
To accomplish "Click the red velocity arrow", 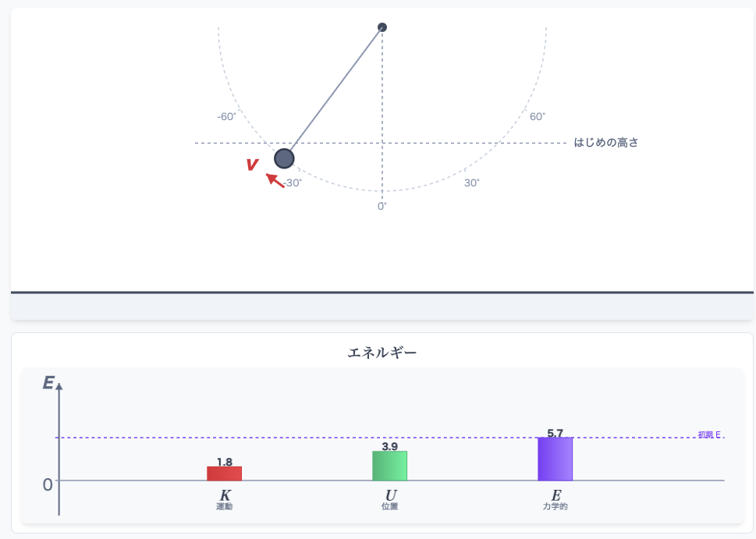I will pos(275,180).
